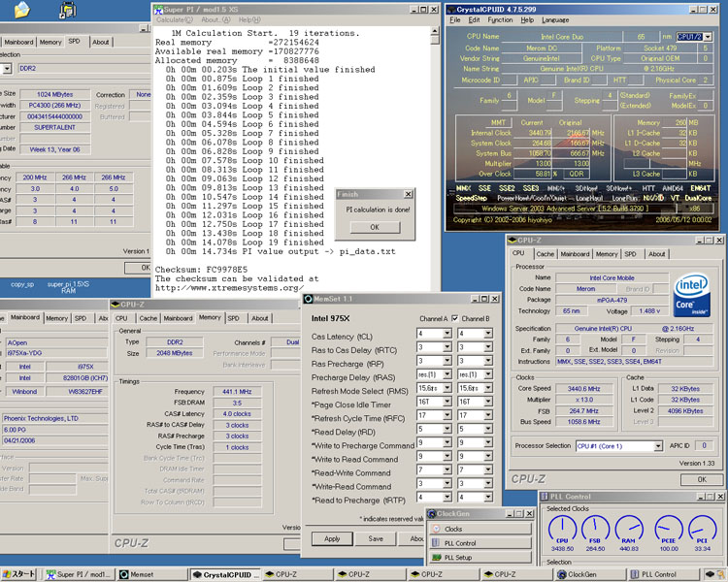Click the Super PI vertical scrollbar up arrow
Viewport: 728px width, 582px height.
435,31
